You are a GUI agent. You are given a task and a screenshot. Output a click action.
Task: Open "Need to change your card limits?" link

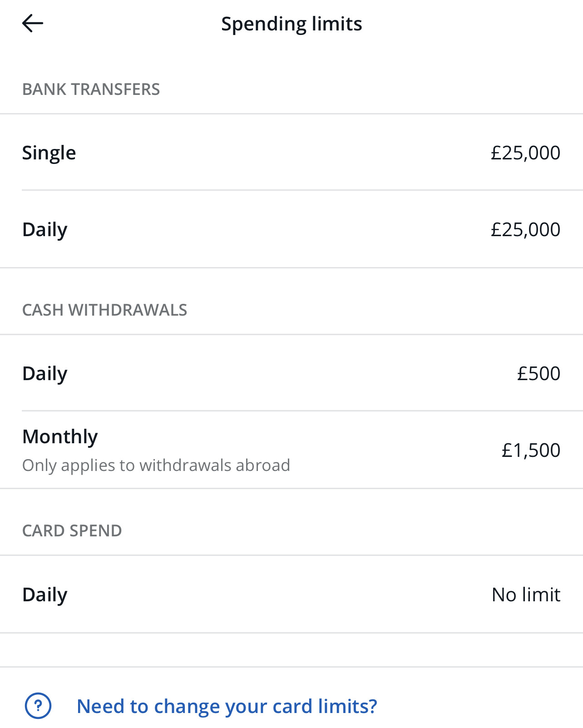coord(227,706)
